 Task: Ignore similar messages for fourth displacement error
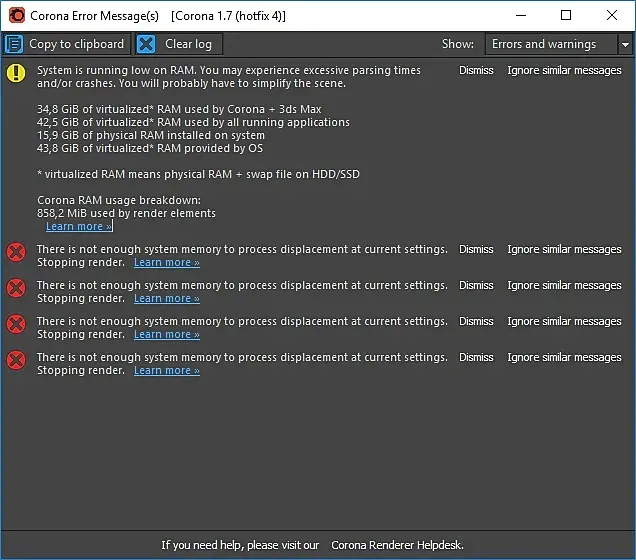pyautogui.click(x=564, y=357)
